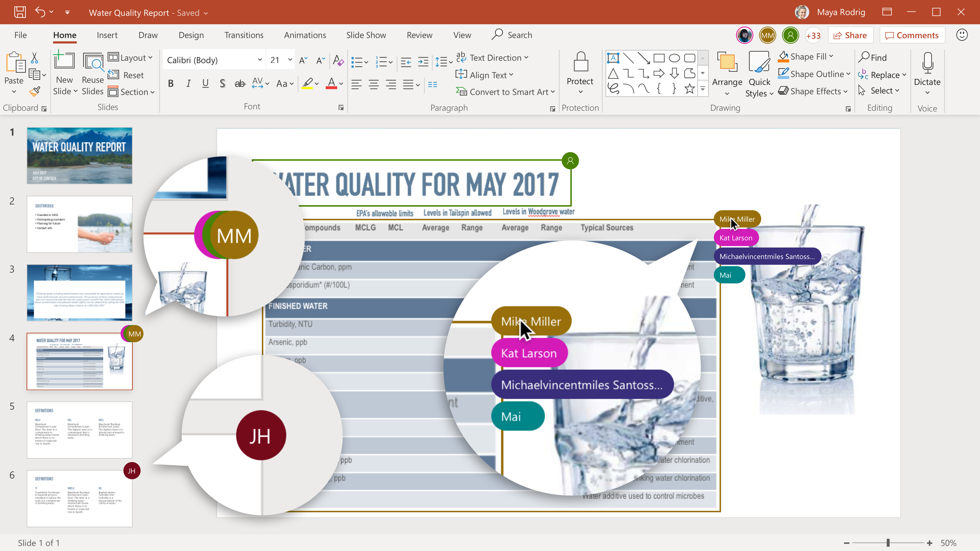The width and height of the screenshot is (980, 551).
Task: Click the Replace button
Action: [882, 75]
